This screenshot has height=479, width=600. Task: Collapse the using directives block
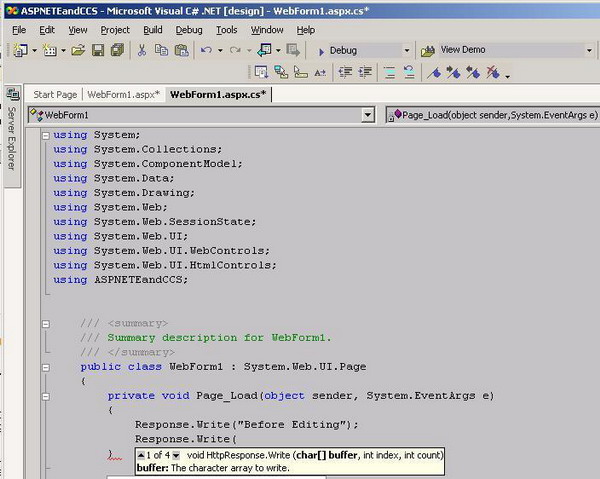coord(46,135)
